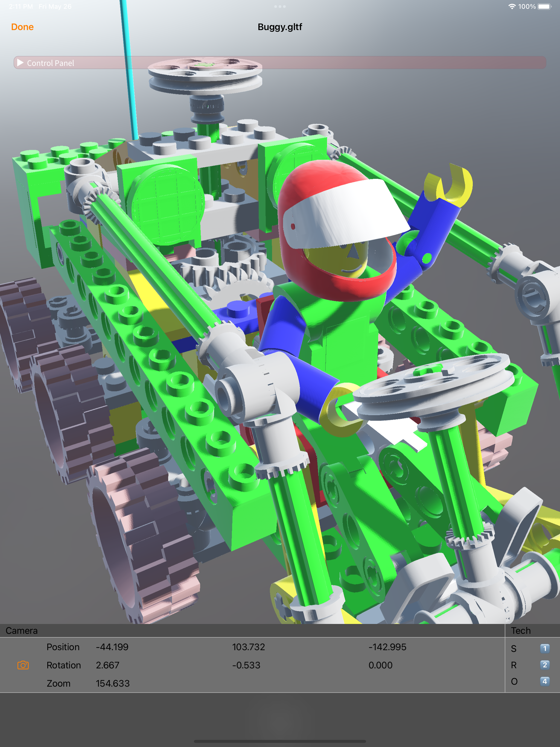The image size is (560, 747).
Task: Select rotation value 2.667
Action: [108, 665]
